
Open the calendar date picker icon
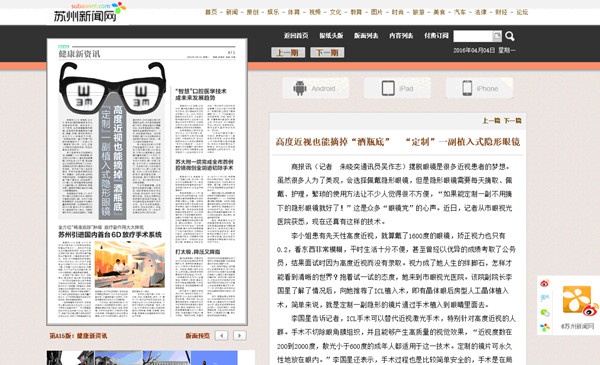point(497,36)
